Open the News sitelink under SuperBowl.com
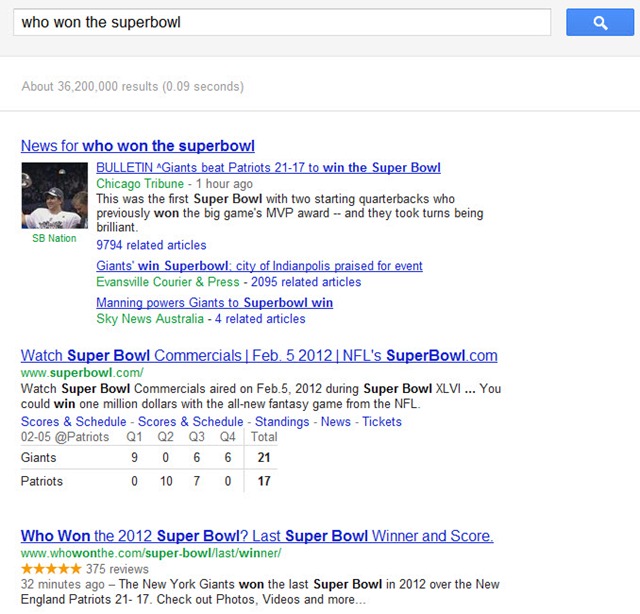The width and height of the screenshot is (640, 614). [336, 422]
